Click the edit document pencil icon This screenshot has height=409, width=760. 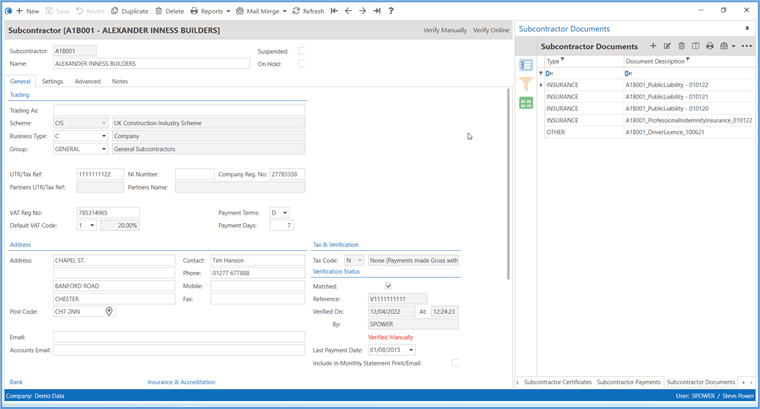667,46
